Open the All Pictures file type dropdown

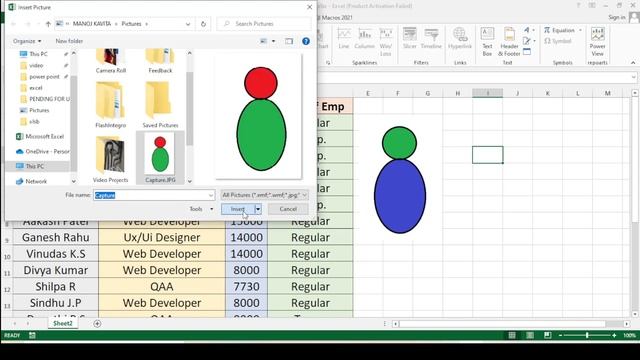pyautogui.click(x=264, y=195)
